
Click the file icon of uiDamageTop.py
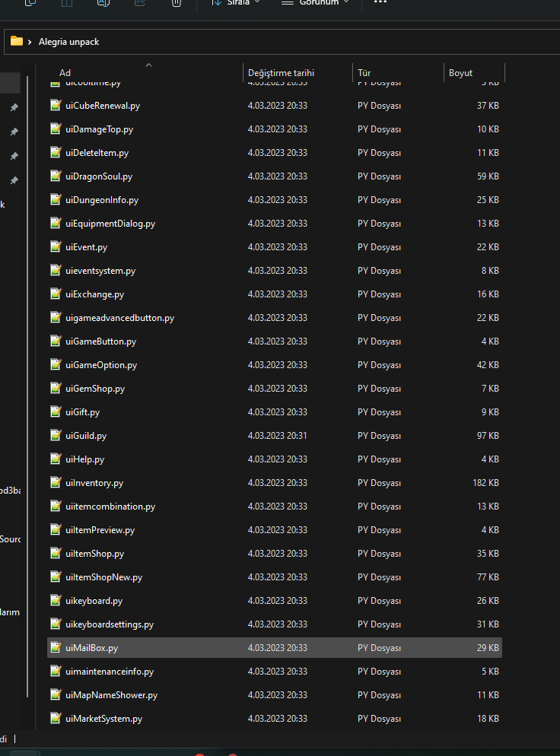[56, 129]
